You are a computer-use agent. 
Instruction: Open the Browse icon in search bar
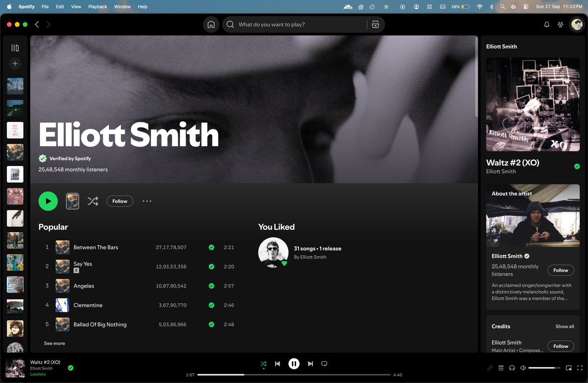pyautogui.click(x=375, y=25)
